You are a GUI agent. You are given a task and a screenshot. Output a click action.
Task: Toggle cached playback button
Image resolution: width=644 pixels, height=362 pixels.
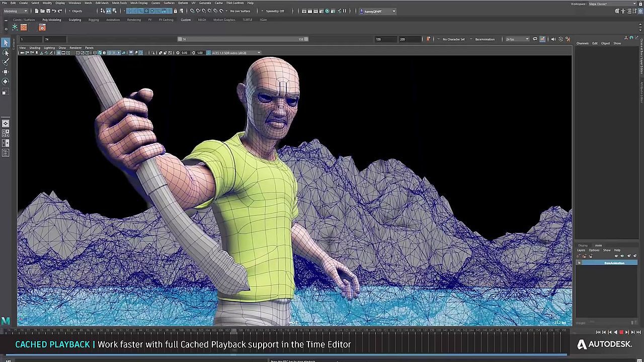542,39
